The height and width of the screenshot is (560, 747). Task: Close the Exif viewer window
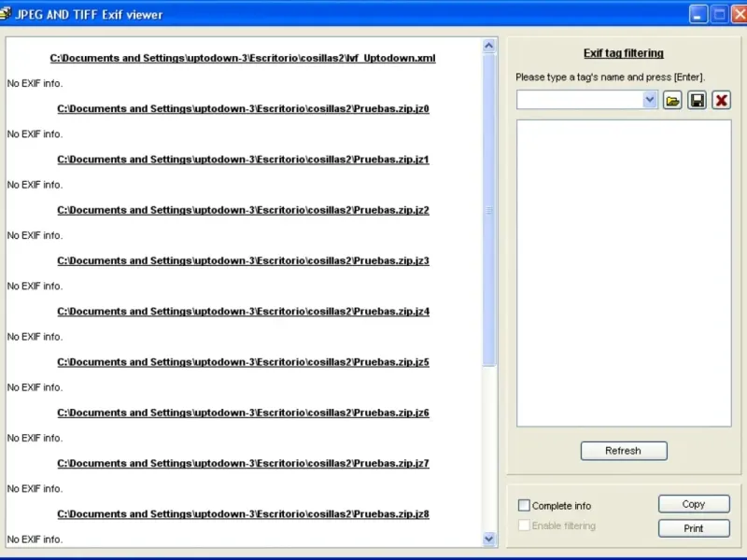(x=740, y=14)
